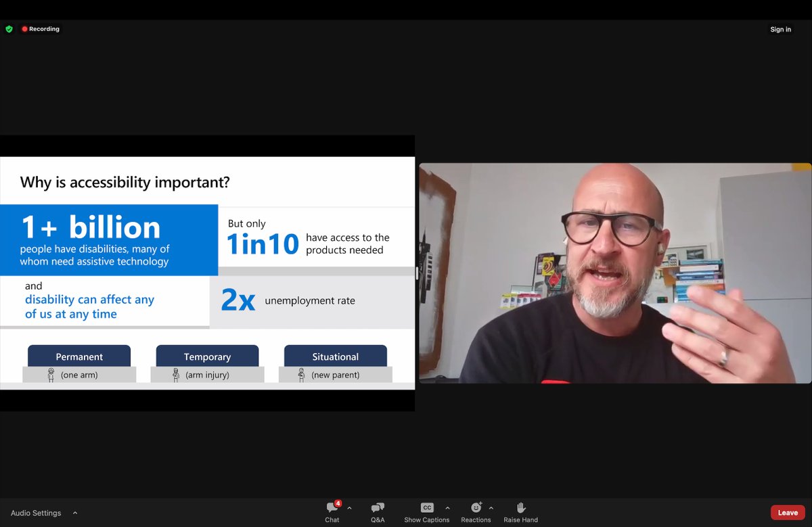Click the '1in10' statistic text
Screen dimensions: 812x527
pos(263,244)
